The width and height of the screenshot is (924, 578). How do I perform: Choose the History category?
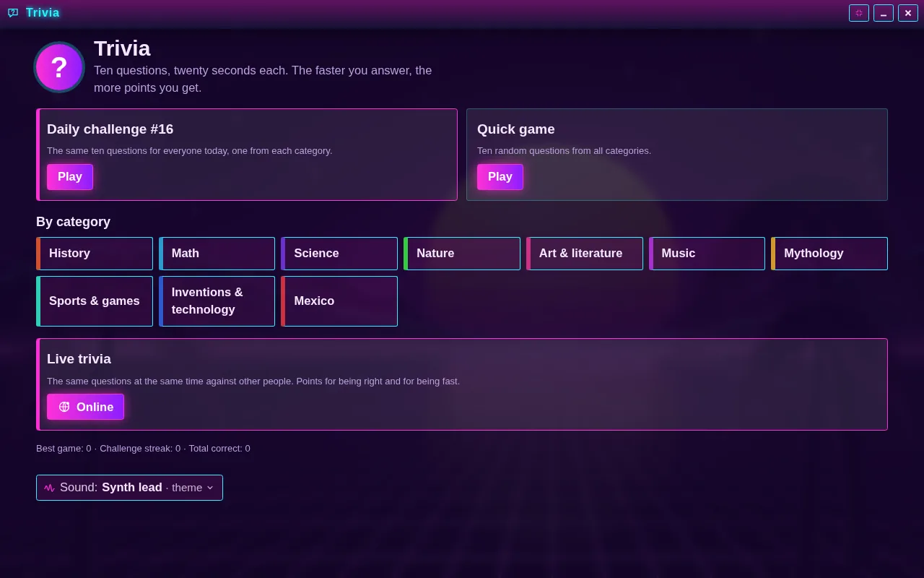pyautogui.click(x=95, y=254)
